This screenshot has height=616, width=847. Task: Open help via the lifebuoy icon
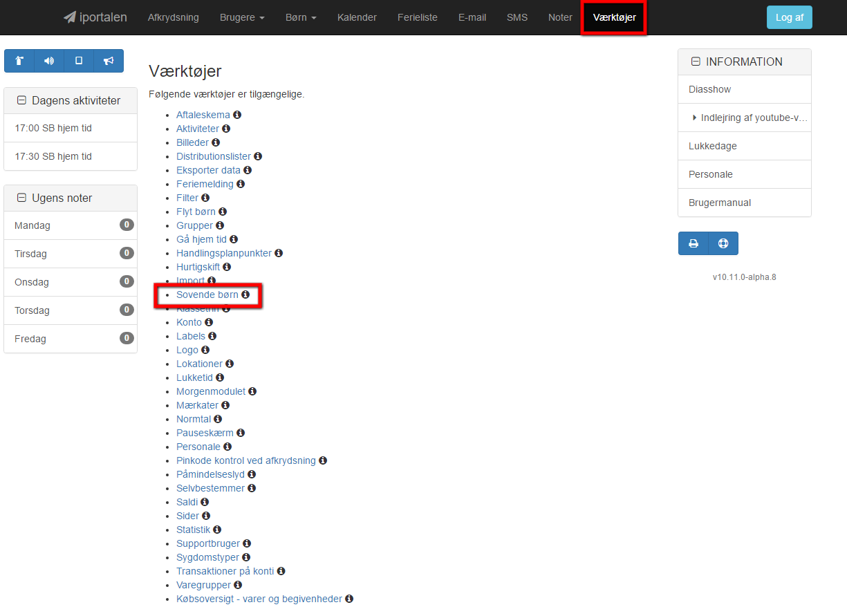point(723,243)
